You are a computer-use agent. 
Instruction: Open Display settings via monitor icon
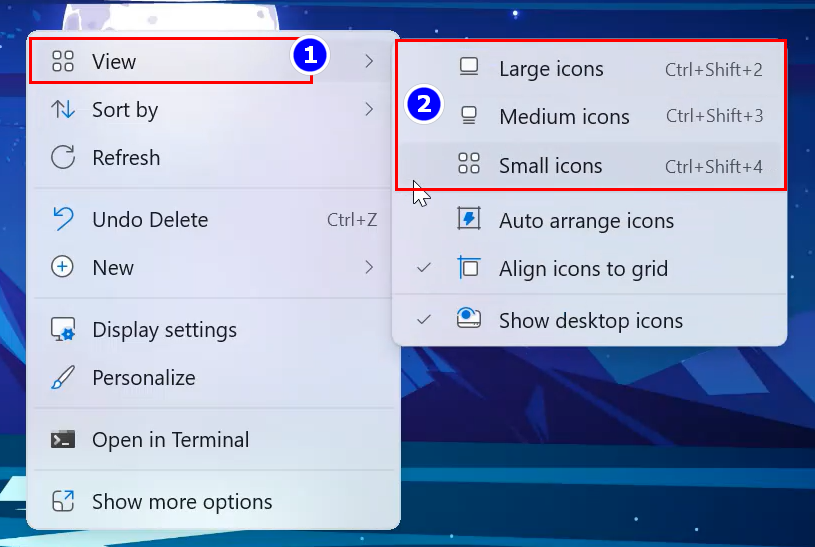coord(63,330)
